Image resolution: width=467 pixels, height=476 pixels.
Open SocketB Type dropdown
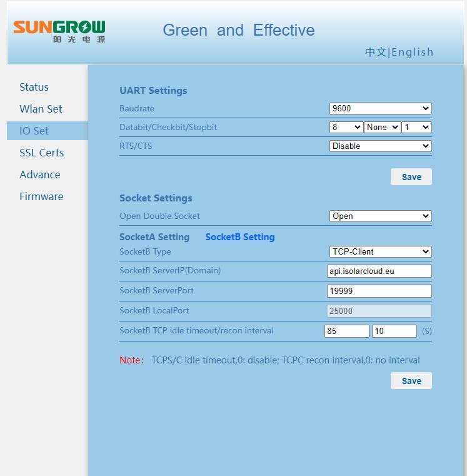(381, 251)
